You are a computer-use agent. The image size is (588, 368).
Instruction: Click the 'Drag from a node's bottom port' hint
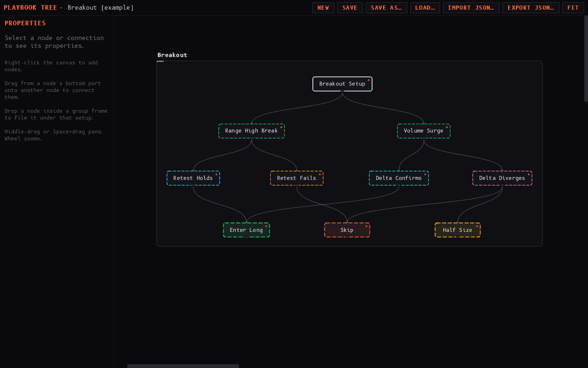tap(53, 90)
